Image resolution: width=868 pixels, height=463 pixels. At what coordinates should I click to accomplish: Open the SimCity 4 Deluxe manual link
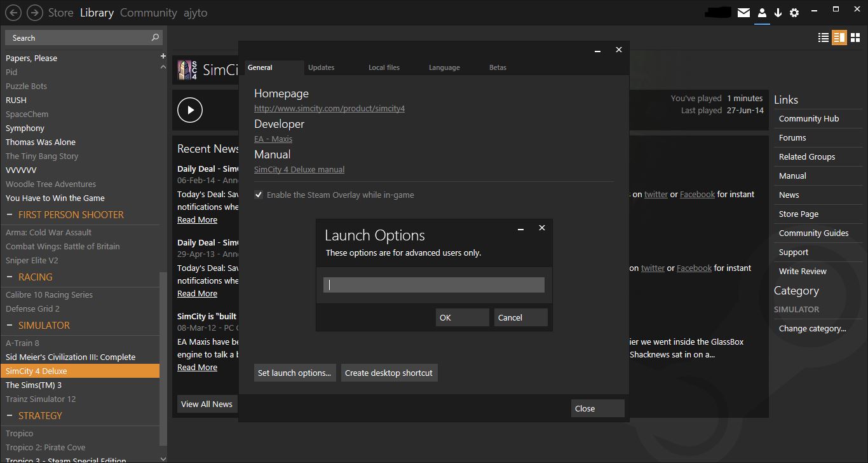click(x=299, y=169)
